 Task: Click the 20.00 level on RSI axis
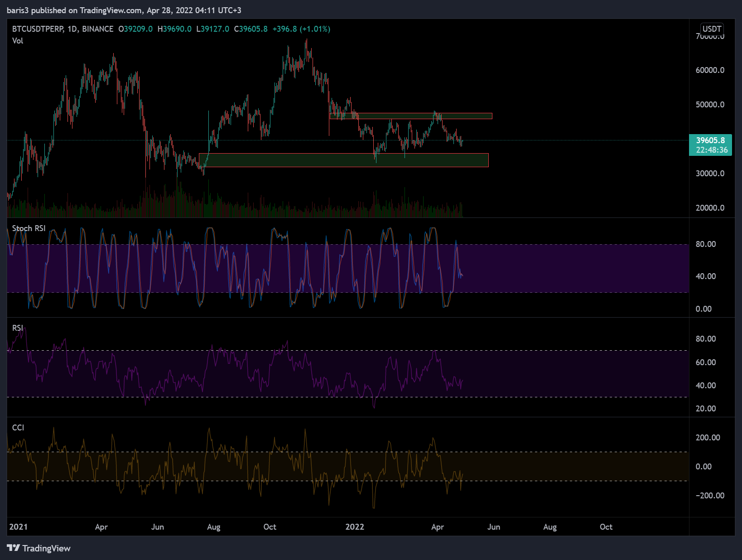(x=706, y=409)
